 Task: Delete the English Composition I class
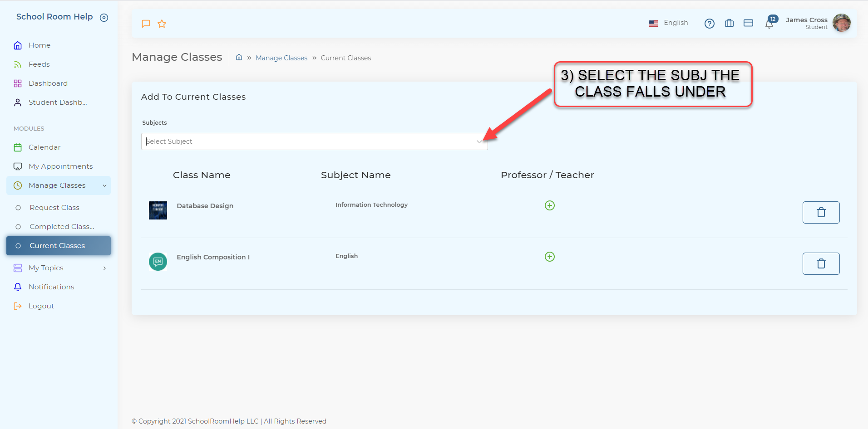821,263
